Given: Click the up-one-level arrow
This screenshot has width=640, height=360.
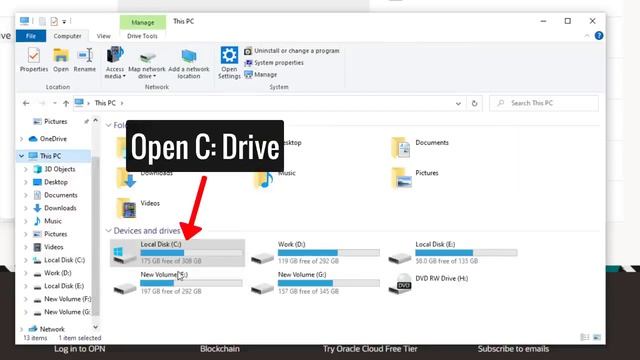Looking at the screenshot, I should (x=66, y=103).
